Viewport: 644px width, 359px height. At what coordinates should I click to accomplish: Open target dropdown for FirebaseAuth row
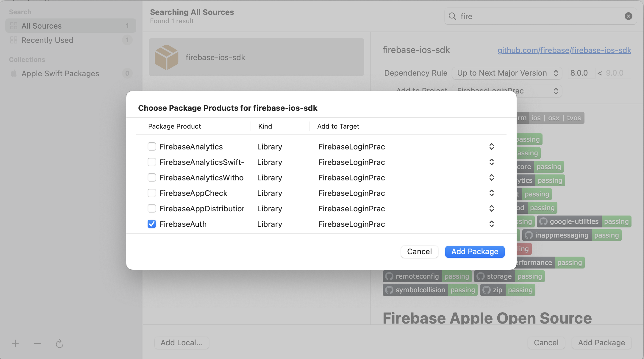click(491, 224)
